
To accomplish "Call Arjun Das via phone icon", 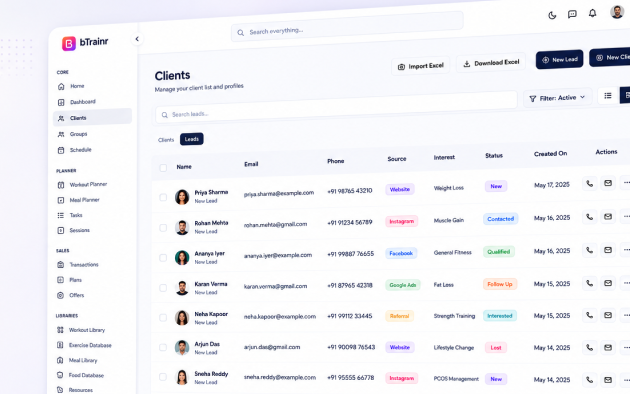I will (589, 347).
